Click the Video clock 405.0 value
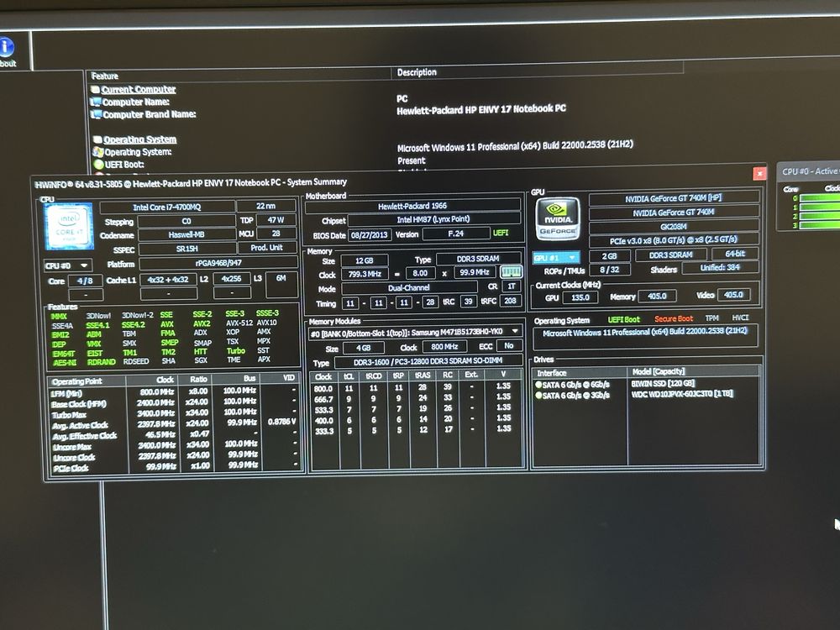 point(733,295)
